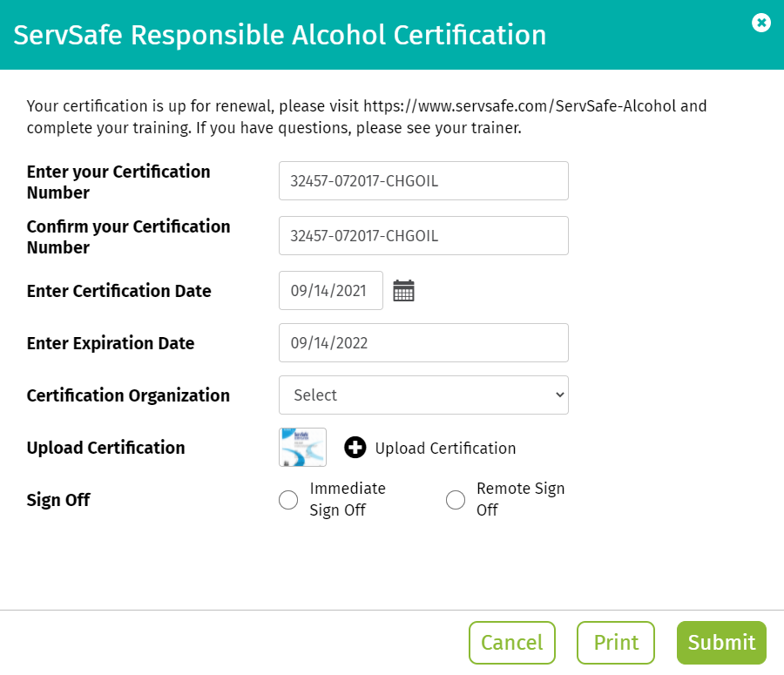Open the calendar date picker icon
This screenshot has height=675, width=784.
click(403, 291)
